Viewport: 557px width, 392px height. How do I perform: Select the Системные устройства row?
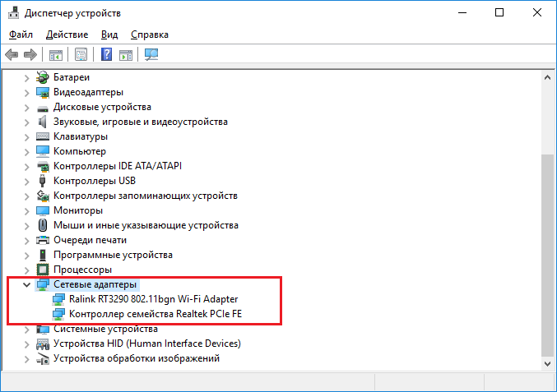coord(106,329)
